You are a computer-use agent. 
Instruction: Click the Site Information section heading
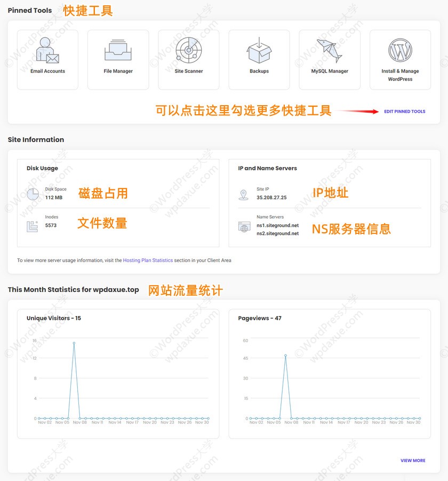tap(36, 139)
